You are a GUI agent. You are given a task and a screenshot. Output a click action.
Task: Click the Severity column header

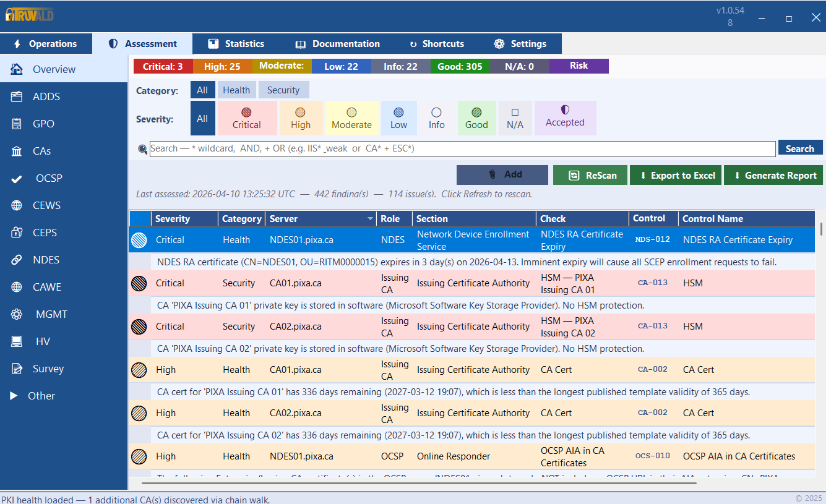click(x=184, y=219)
